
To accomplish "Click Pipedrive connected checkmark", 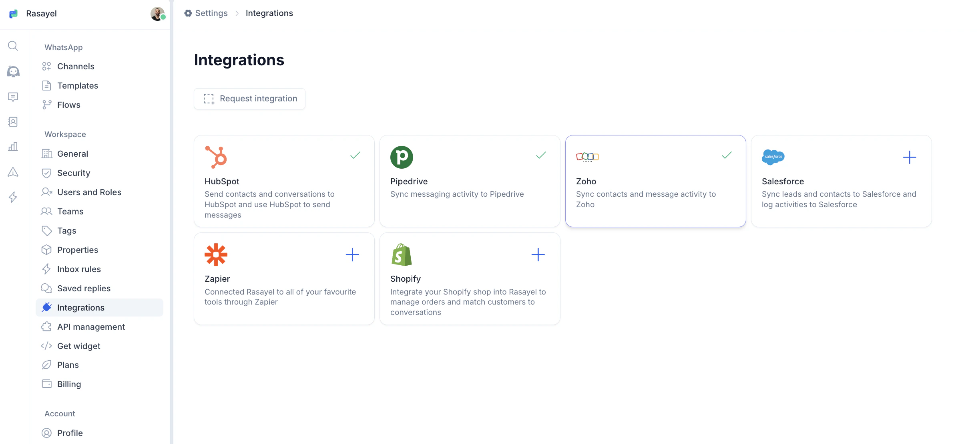I will point(541,155).
